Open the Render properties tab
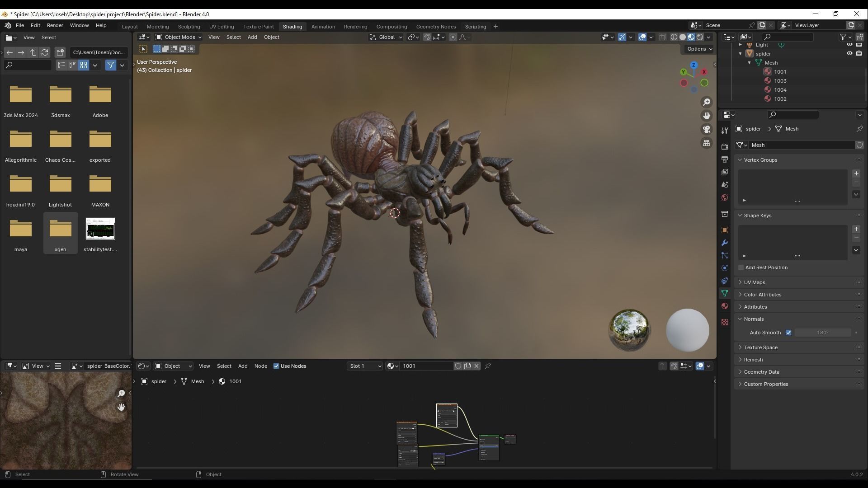 (x=725, y=147)
